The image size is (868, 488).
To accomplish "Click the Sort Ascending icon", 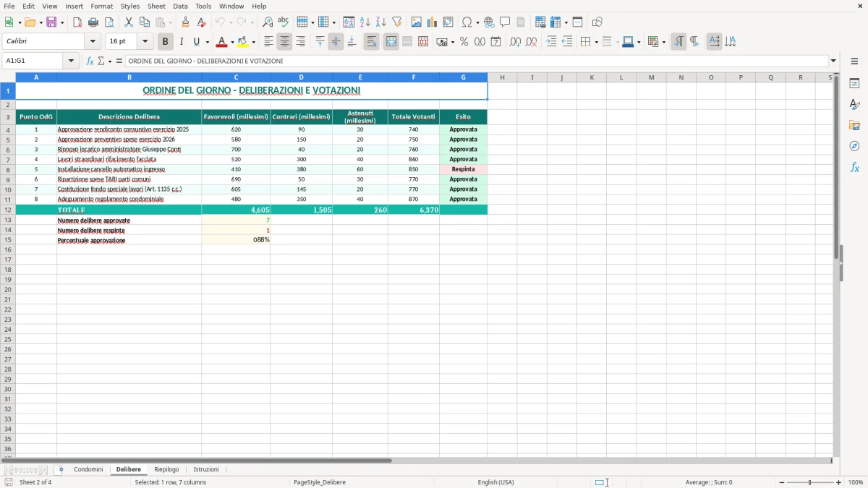I will point(365,22).
